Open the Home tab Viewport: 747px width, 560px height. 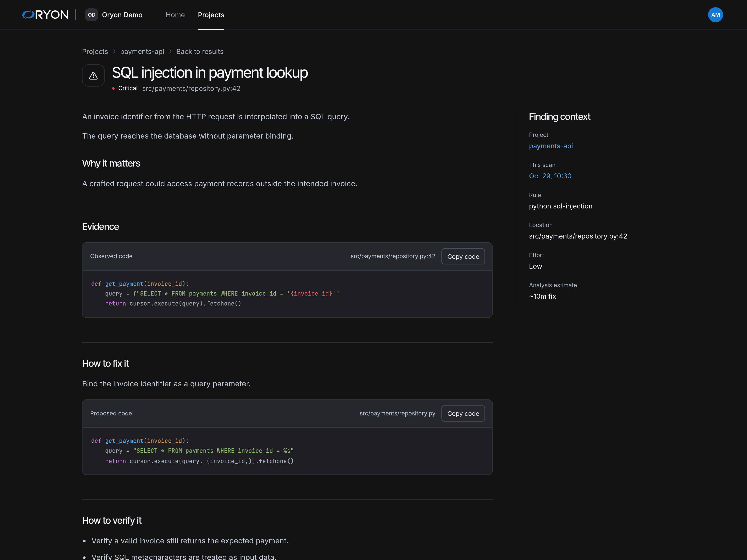point(175,15)
